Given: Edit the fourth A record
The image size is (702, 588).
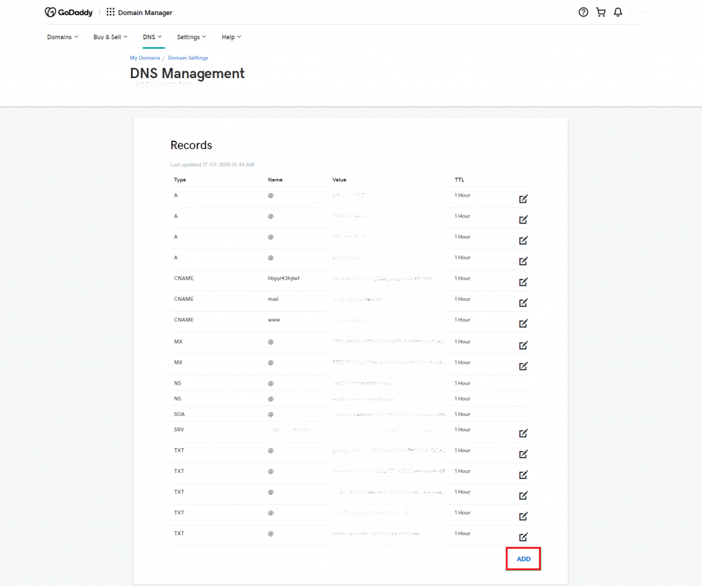Looking at the screenshot, I should coord(523,261).
